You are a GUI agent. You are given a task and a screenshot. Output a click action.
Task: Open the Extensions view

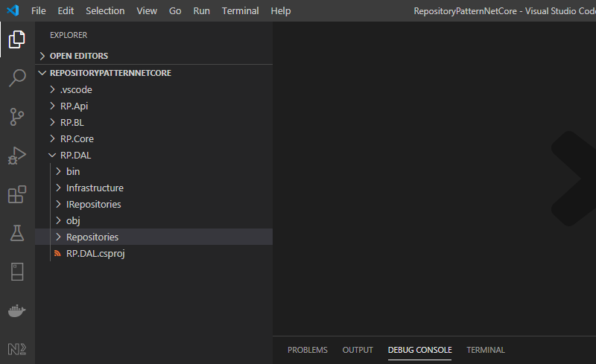pyautogui.click(x=16, y=195)
